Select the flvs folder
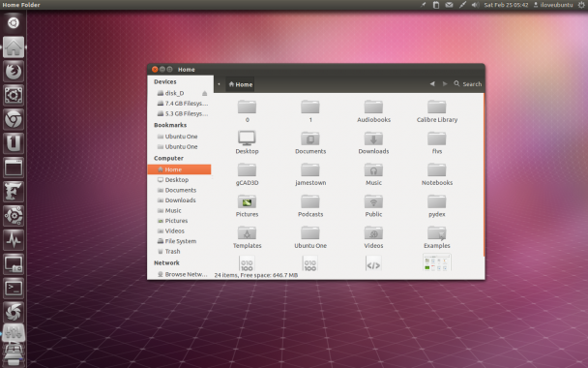The width and height of the screenshot is (588, 368). coord(437,142)
